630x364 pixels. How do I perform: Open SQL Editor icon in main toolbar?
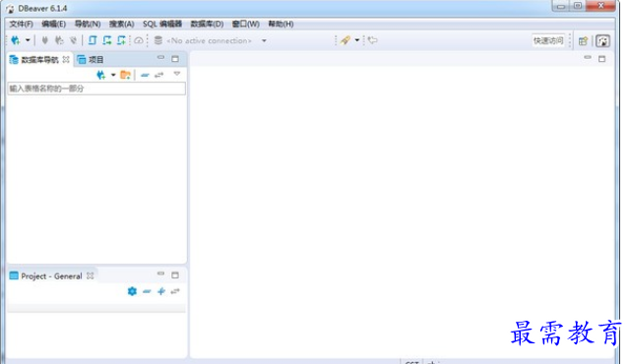[93, 40]
